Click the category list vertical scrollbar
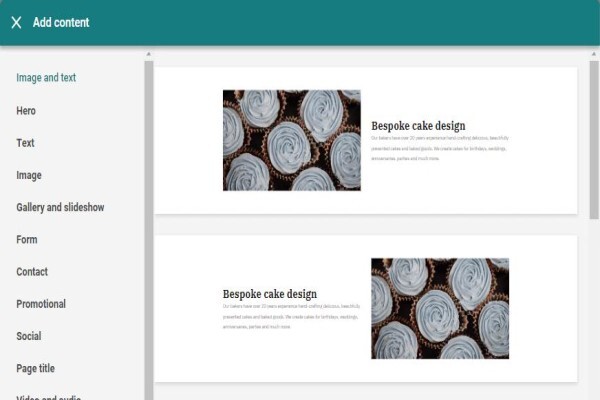Screen dimensions: 600x400 tap(149, 230)
